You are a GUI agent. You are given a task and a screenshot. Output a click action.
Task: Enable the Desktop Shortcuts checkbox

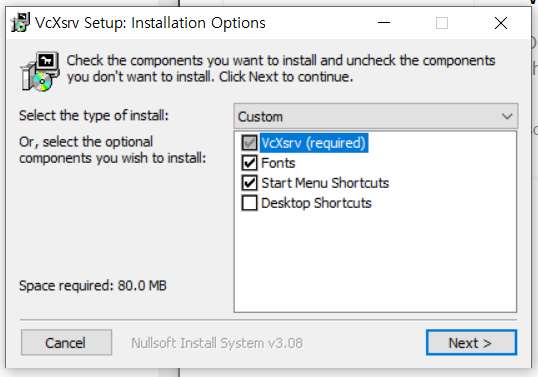coord(249,203)
